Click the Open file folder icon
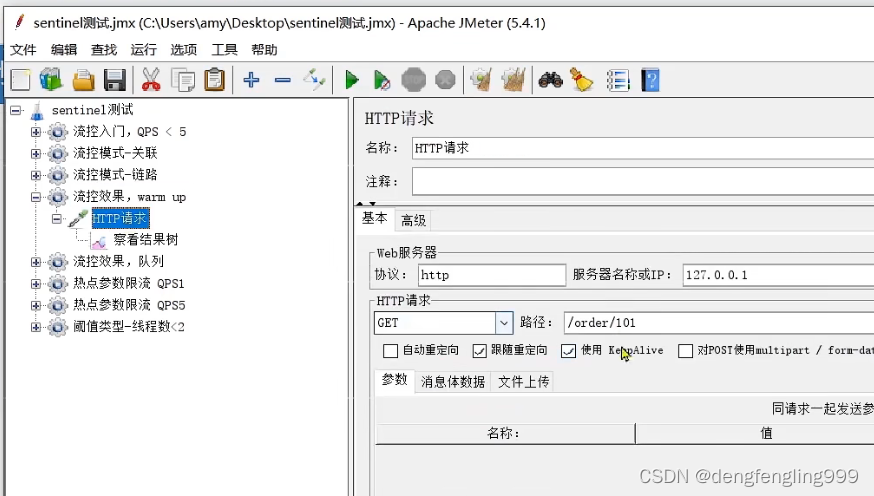Viewport: 874px width, 496px height. (84, 80)
